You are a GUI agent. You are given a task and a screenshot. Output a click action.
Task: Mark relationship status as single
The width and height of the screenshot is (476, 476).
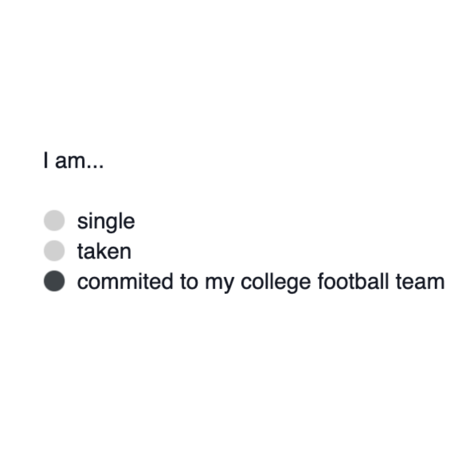coord(54,220)
